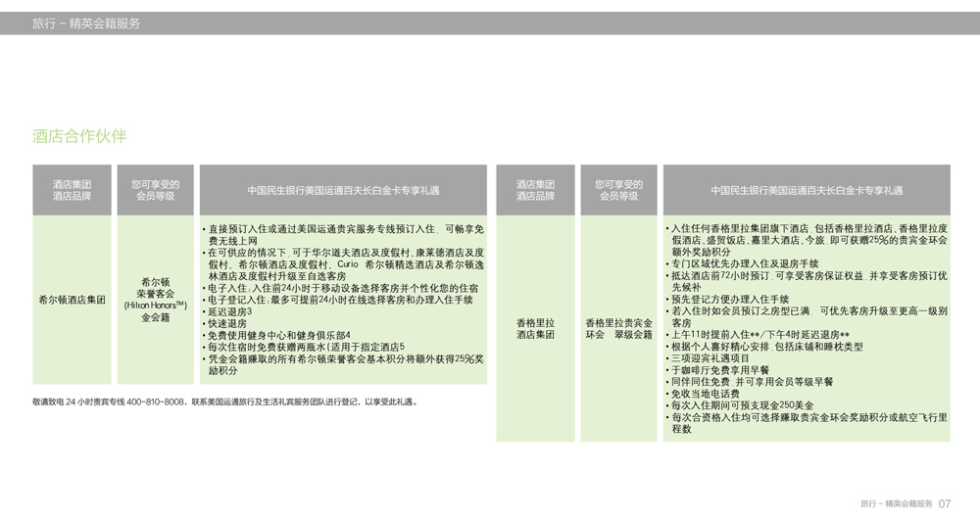
Task: Click the bullet about '免费无线上网'
Action: click(x=343, y=235)
